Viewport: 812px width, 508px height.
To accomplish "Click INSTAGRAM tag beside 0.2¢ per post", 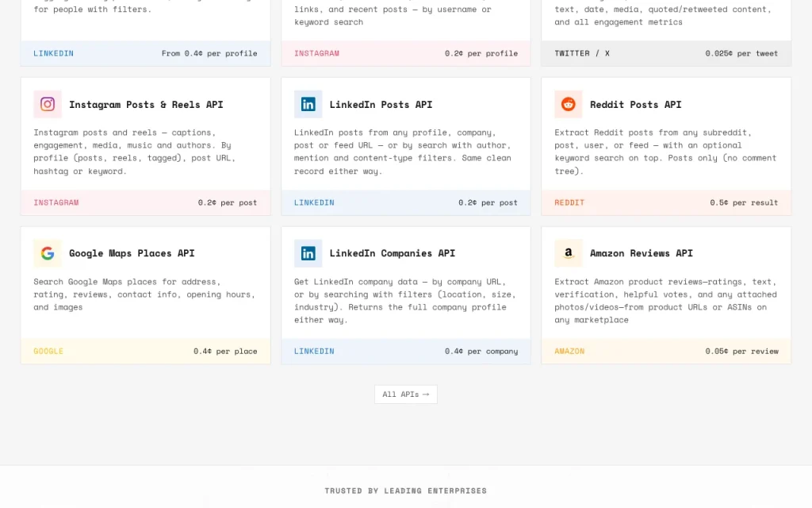I will point(56,202).
